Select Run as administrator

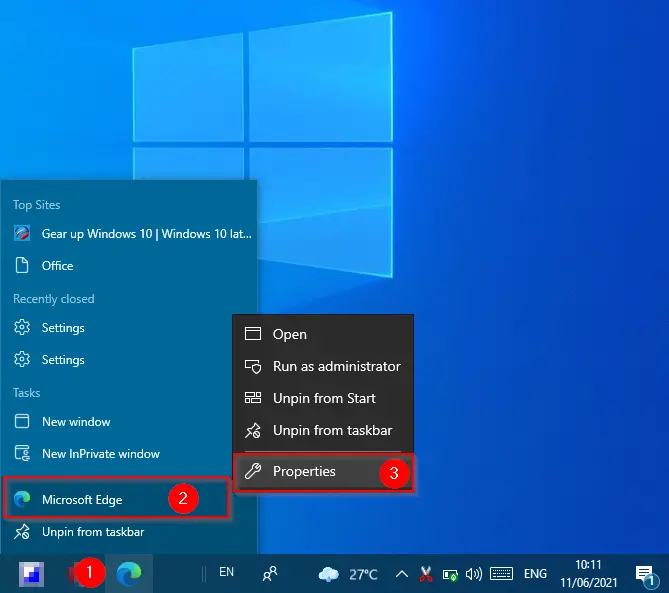(323, 366)
